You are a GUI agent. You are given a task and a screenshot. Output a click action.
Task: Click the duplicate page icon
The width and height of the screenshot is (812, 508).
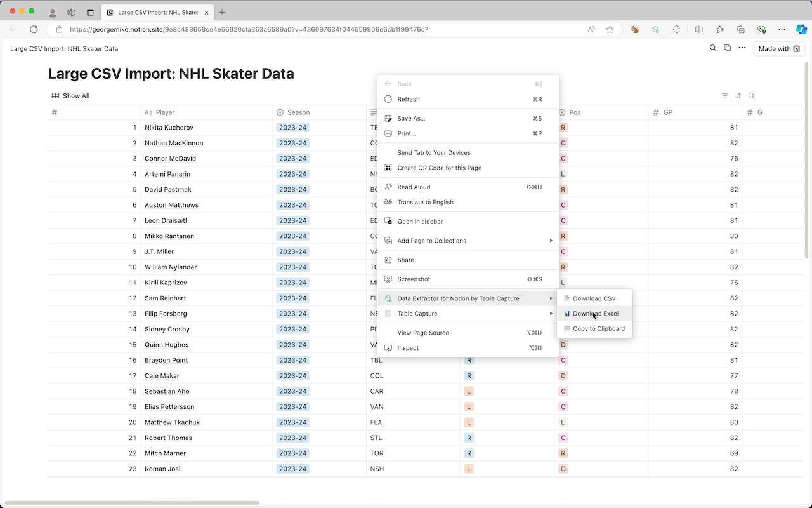(727, 48)
